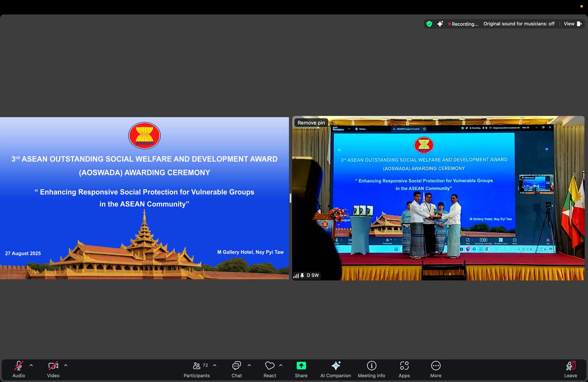Expand audio options chevron beside Audio
The height and width of the screenshot is (382, 588).
[31, 365]
